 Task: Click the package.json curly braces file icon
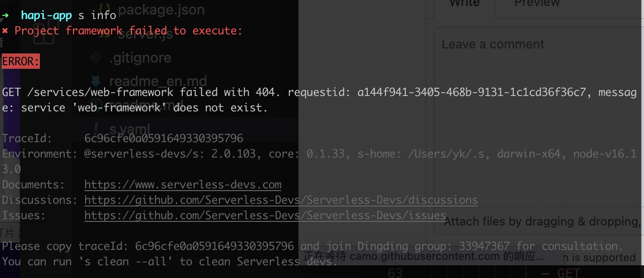pos(105,8)
